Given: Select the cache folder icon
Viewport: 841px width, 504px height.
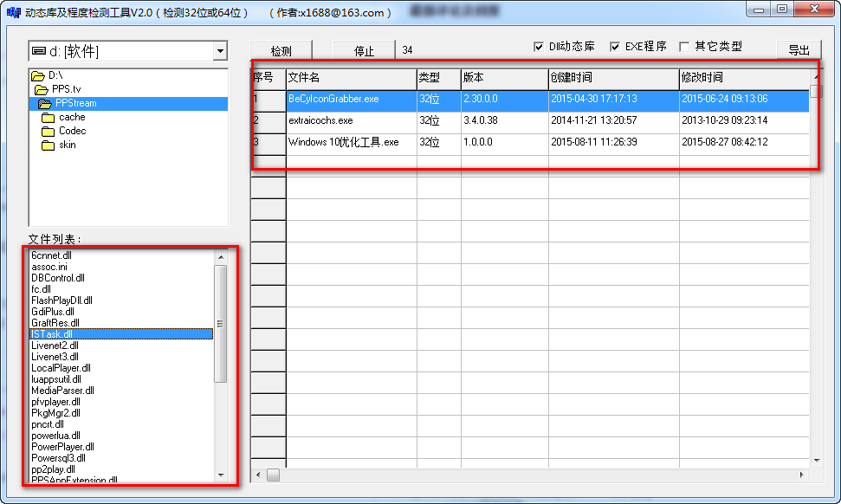Looking at the screenshot, I should click(48, 118).
